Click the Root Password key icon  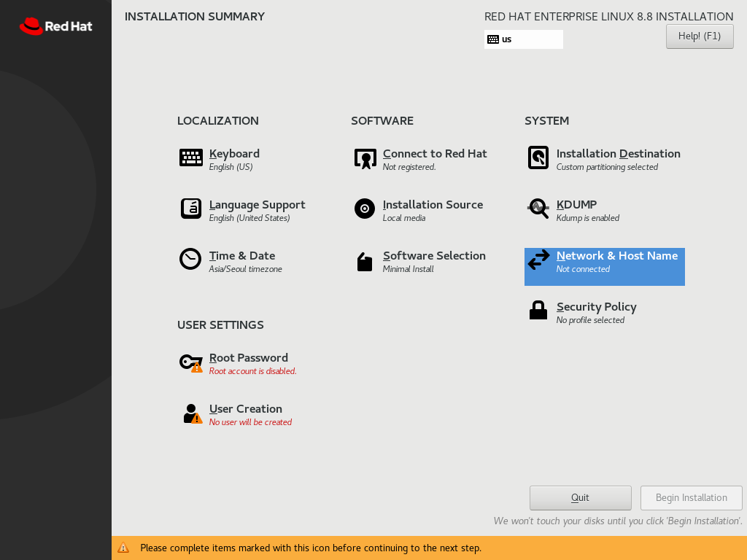tap(191, 363)
